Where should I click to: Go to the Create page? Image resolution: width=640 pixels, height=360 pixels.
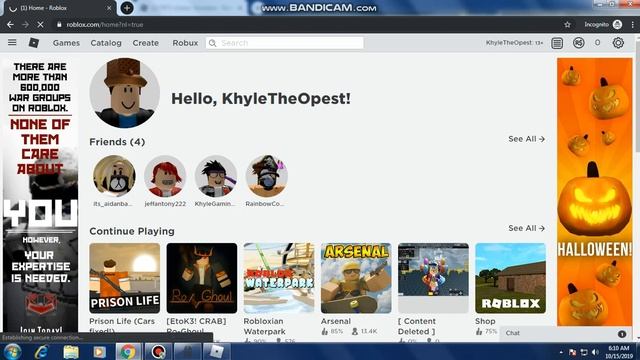click(x=145, y=43)
